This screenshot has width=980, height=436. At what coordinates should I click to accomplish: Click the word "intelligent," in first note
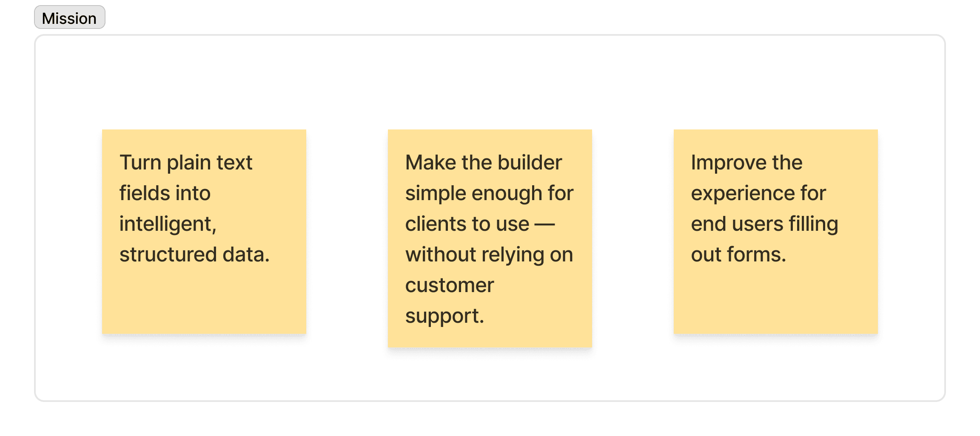168,224
